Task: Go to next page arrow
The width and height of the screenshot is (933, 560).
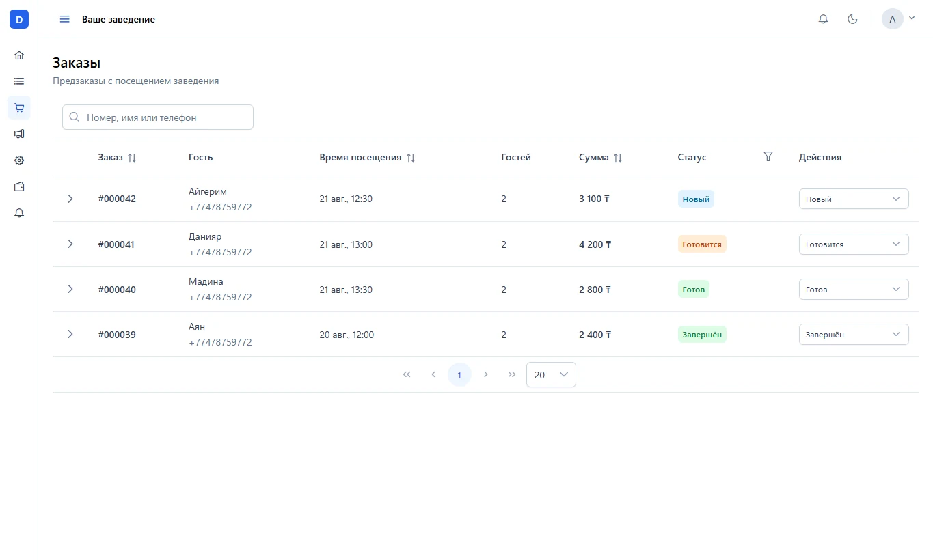Action: pyautogui.click(x=486, y=374)
